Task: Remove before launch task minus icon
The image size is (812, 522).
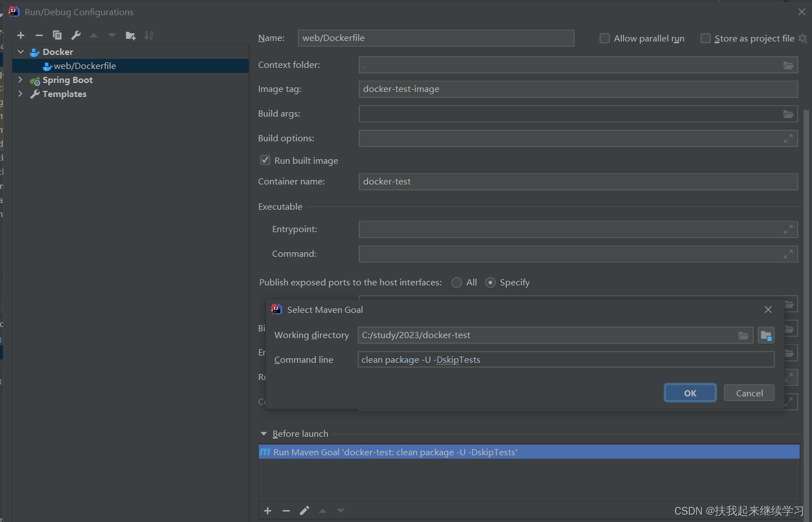Action: click(x=286, y=511)
